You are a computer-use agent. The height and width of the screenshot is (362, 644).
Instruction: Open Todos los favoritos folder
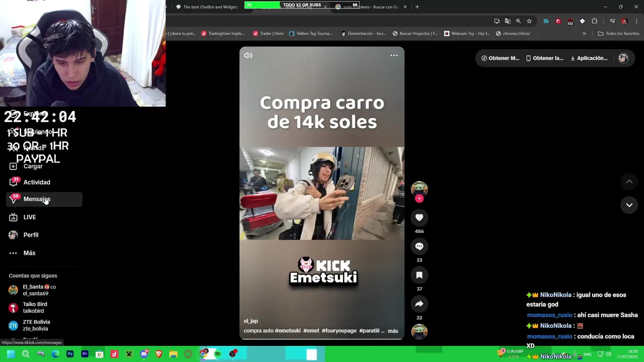click(x=618, y=34)
